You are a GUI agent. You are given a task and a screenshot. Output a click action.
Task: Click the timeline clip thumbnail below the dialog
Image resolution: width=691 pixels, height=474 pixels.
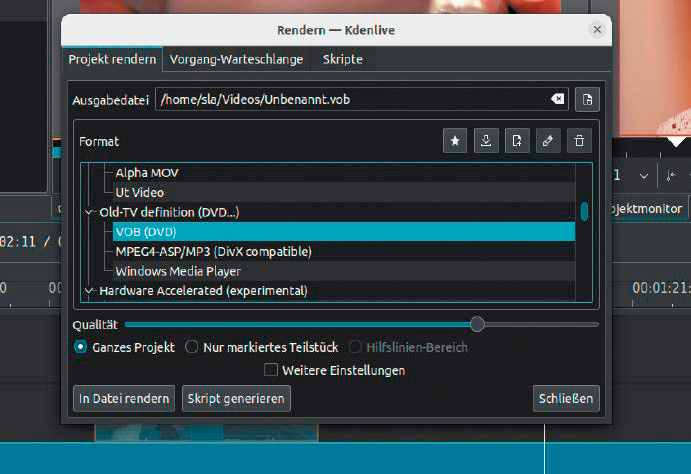(206, 433)
